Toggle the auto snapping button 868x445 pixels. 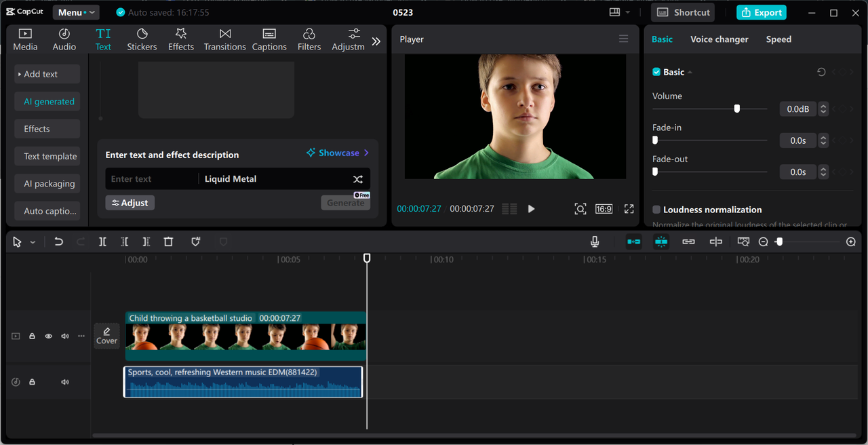[661, 241]
